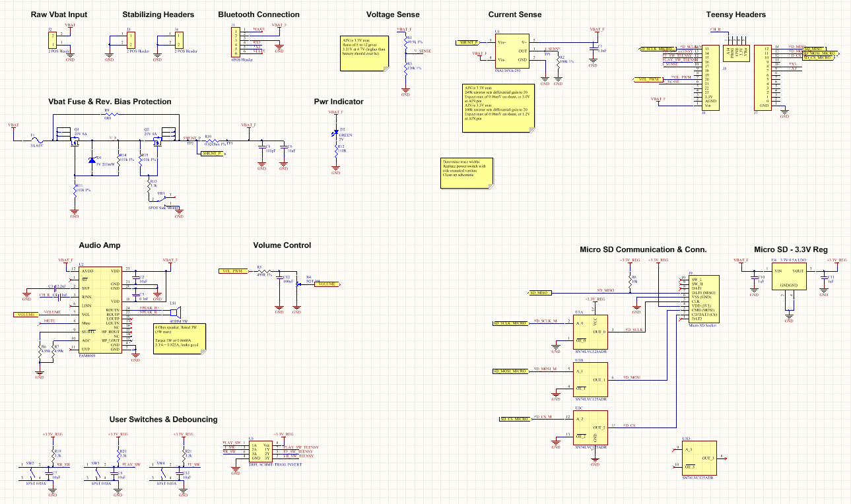The height and width of the screenshot is (504, 851).
Task: Select the SD_CS_MICRO port at U3C input
Action: [x=516, y=419]
